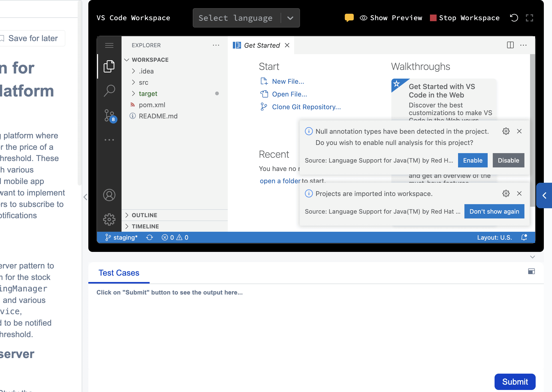Switch to the Test Cases tab
Image resolution: width=552 pixels, height=392 pixels.
click(x=119, y=273)
